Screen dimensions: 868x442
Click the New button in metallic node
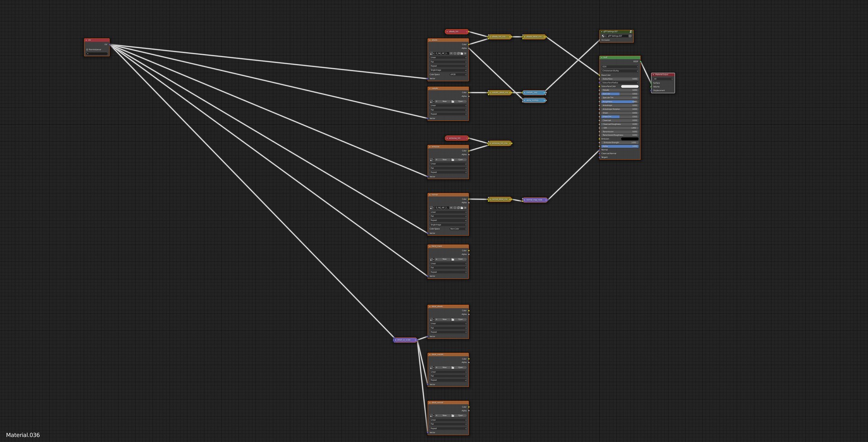click(x=443, y=101)
